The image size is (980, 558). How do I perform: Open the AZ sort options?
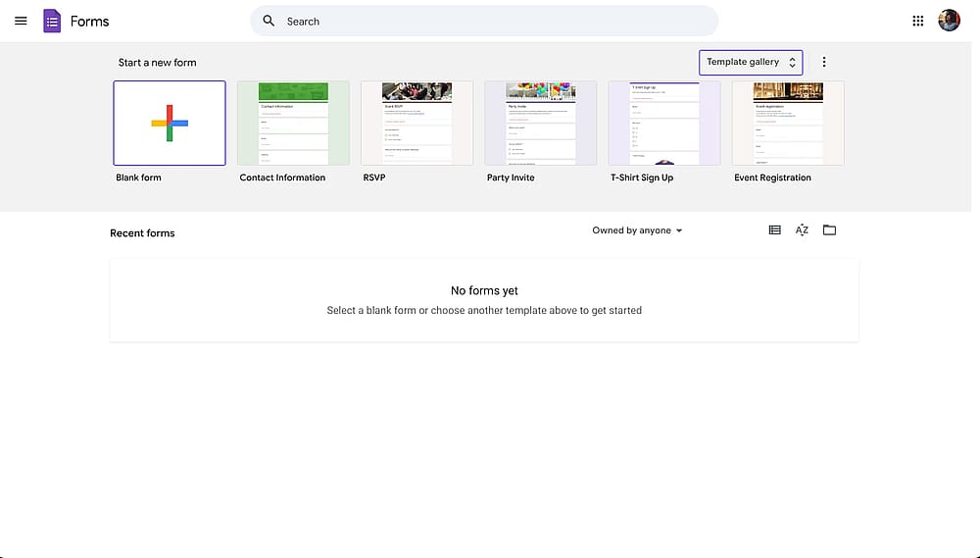pos(802,230)
